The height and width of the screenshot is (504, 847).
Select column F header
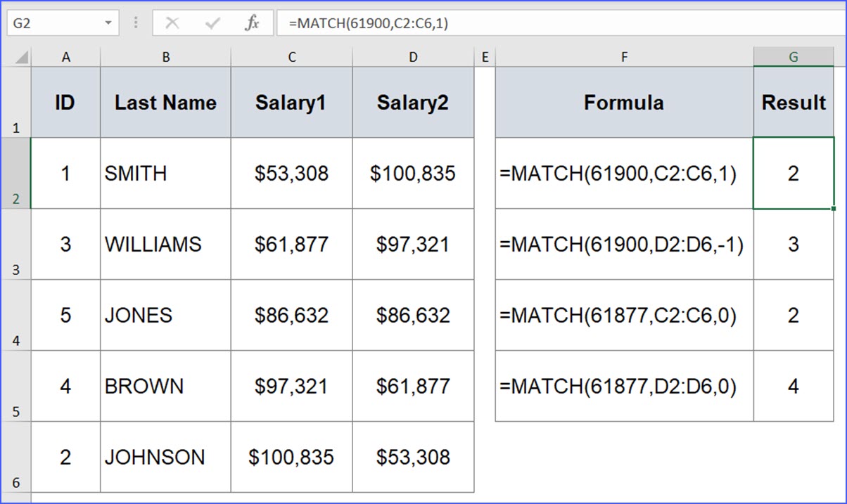point(624,56)
